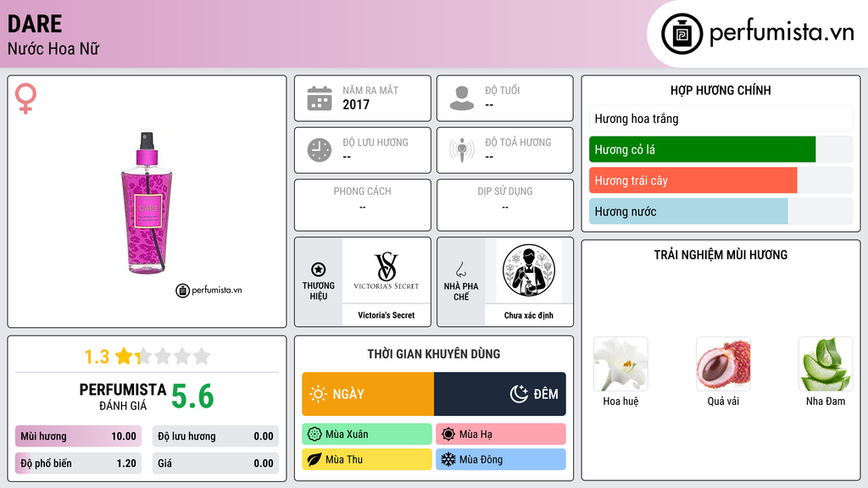The height and width of the screenshot is (488, 868).
Task: Click the sun icon in the Ngày block
Action: 318,394
